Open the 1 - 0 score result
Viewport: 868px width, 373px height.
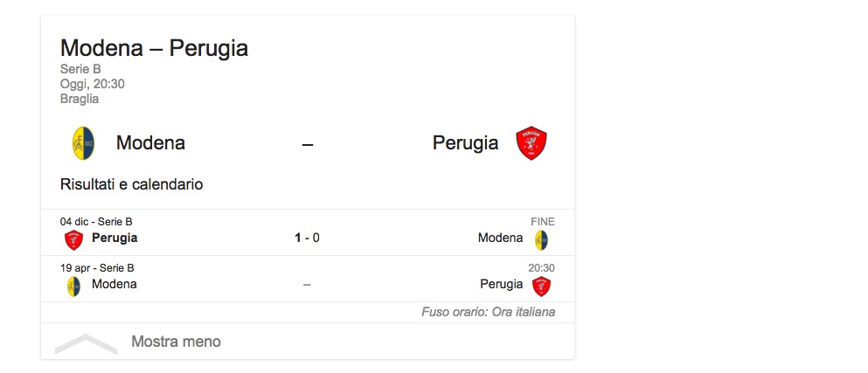(x=307, y=238)
